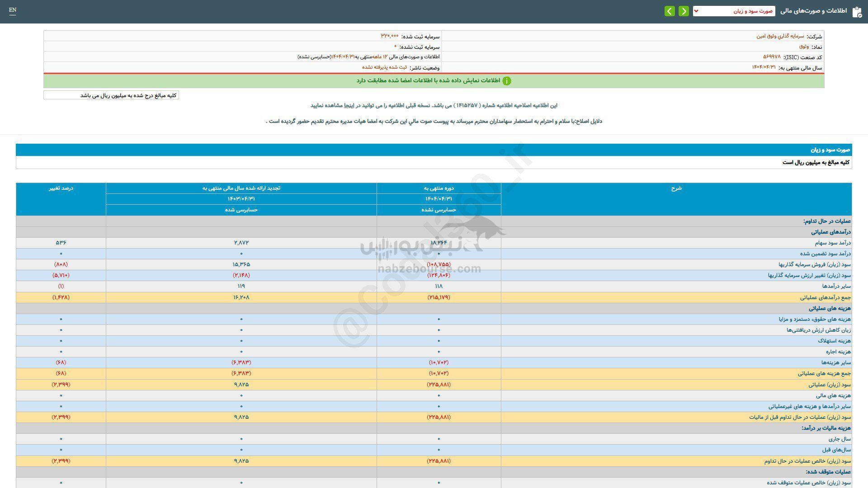The height and width of the screenshot is (488, 868).
Task: Click the green info circle icon
Action: [x=507, y=81]
